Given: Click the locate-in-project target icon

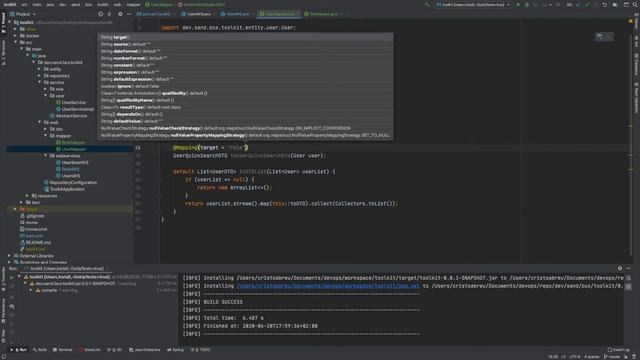Looking at the screenshot, I should (100, 14).
